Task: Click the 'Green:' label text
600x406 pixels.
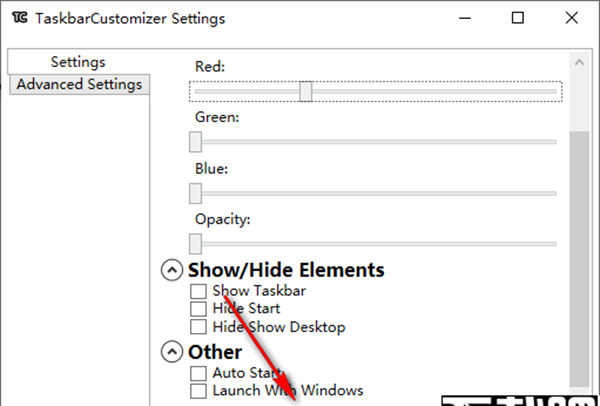Action: [x=217, y=117]
